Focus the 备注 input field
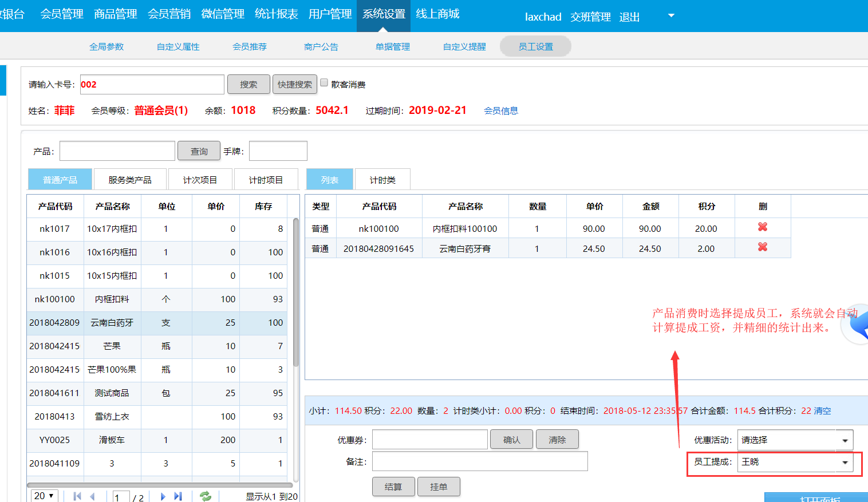 pyautogui.click(x=480, y=461)
